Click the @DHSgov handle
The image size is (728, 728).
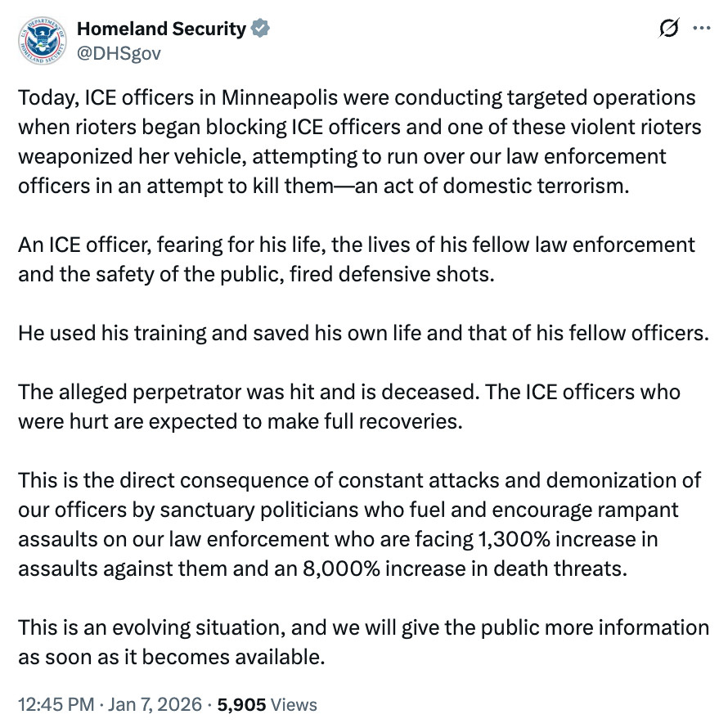pos(119,53)
